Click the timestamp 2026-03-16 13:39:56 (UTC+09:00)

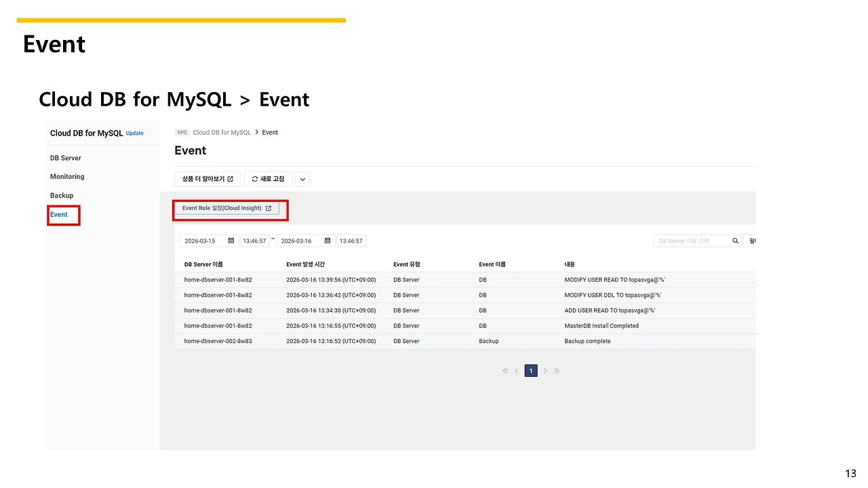tap(331, 280)
